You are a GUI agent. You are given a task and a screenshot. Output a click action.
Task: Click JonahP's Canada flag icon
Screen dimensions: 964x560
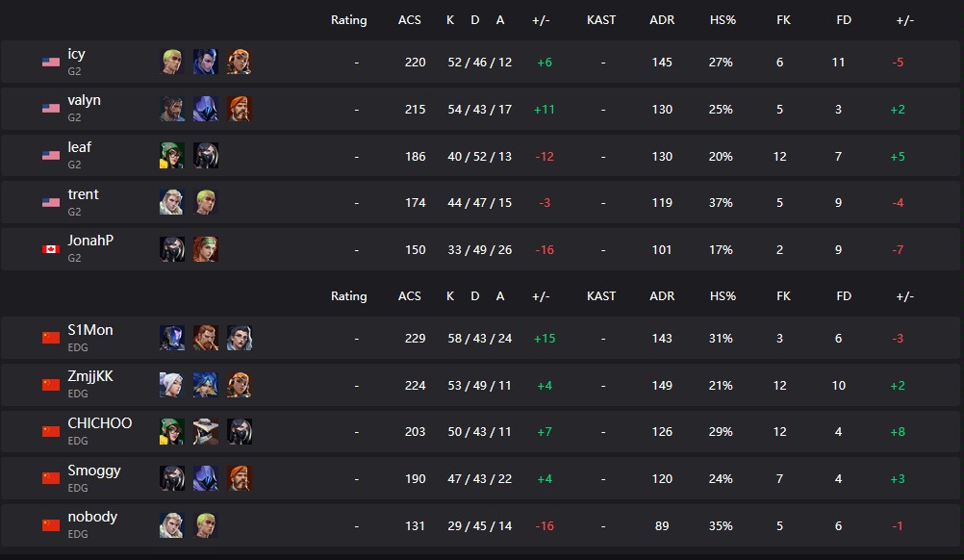pos(51,249)
